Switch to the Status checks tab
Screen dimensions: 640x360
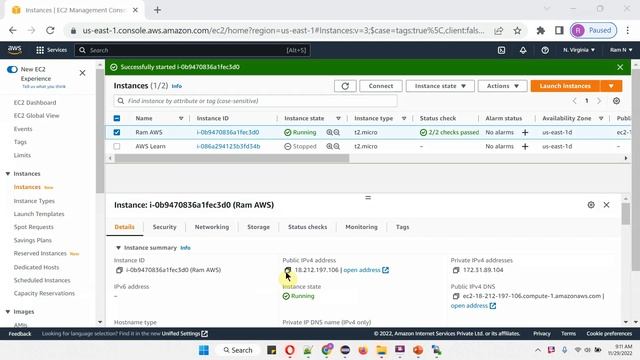click(307, 227)
